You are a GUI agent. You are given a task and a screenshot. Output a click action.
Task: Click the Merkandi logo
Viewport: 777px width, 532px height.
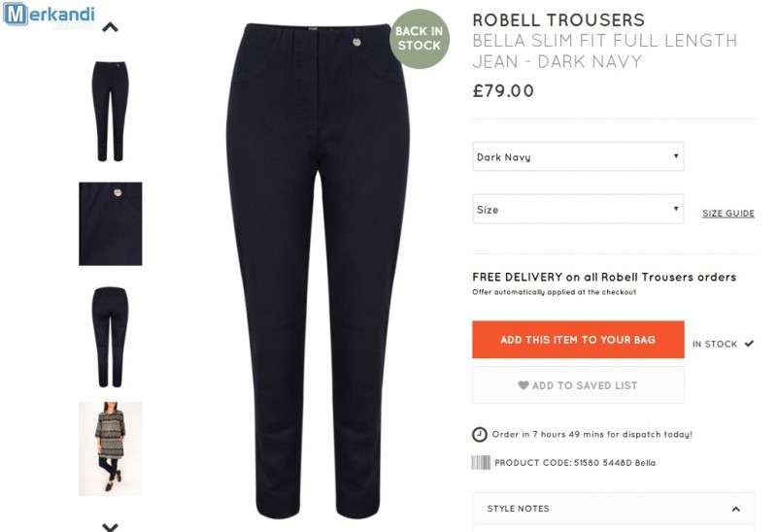click(50, 15)
